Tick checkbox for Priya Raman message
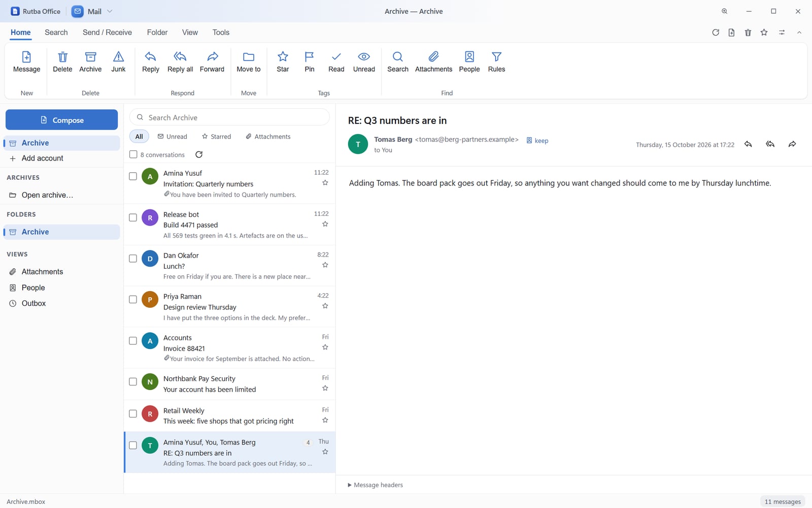 (x=133, y=300)
